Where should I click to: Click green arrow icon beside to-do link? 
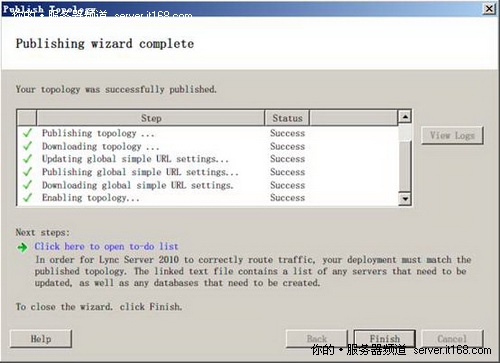pos(22,247)
